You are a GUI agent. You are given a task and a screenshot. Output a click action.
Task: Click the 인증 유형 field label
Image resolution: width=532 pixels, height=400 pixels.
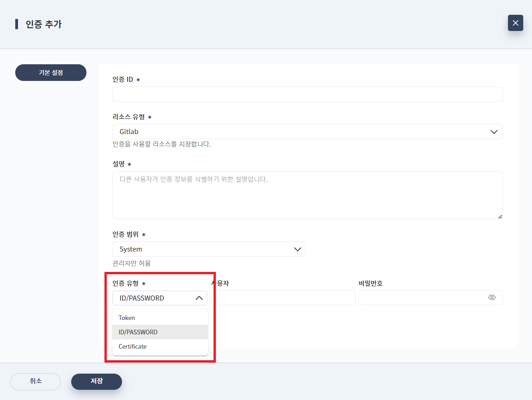[x=126, y=283]
